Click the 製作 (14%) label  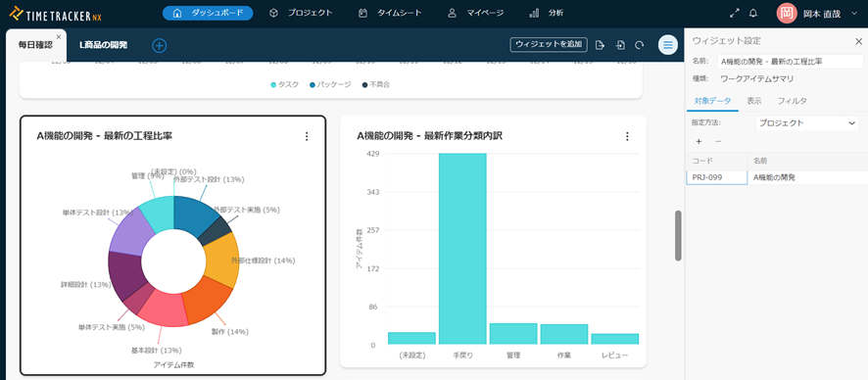229,332
